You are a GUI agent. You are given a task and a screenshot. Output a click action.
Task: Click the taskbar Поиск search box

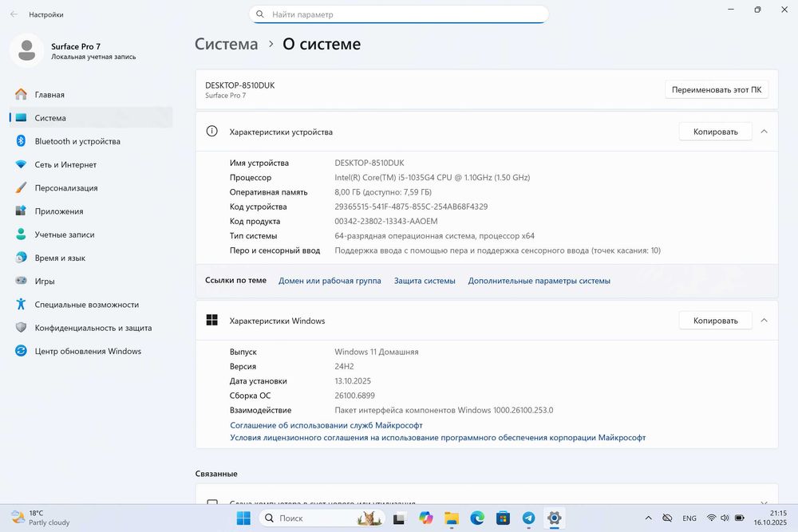321,518
